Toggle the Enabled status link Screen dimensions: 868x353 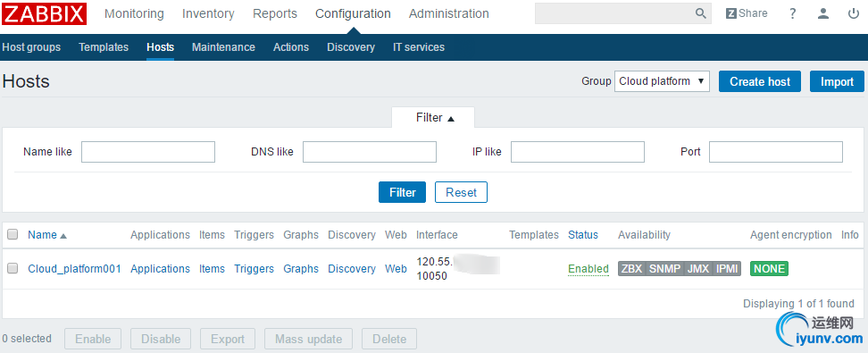coord(588,269)
